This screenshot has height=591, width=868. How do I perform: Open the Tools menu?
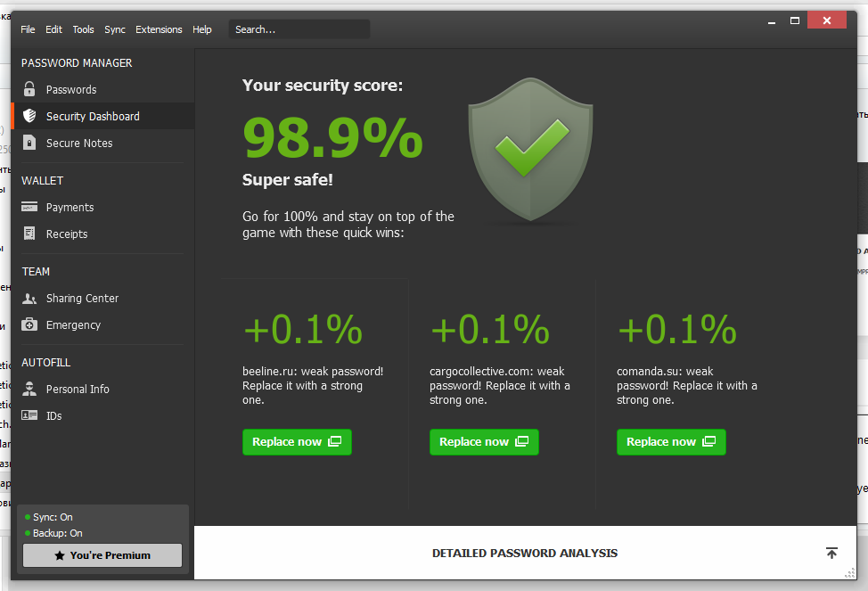tap(83, 29)
